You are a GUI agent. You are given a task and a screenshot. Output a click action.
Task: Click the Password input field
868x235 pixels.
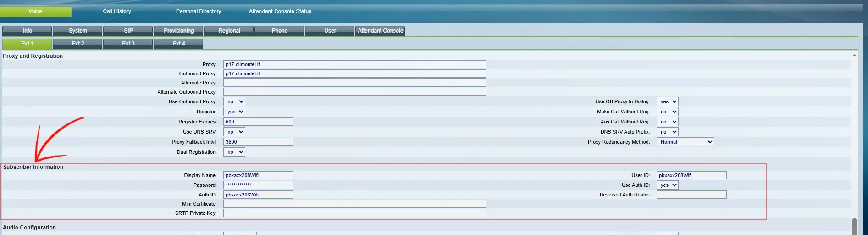[x=258, y=185]
